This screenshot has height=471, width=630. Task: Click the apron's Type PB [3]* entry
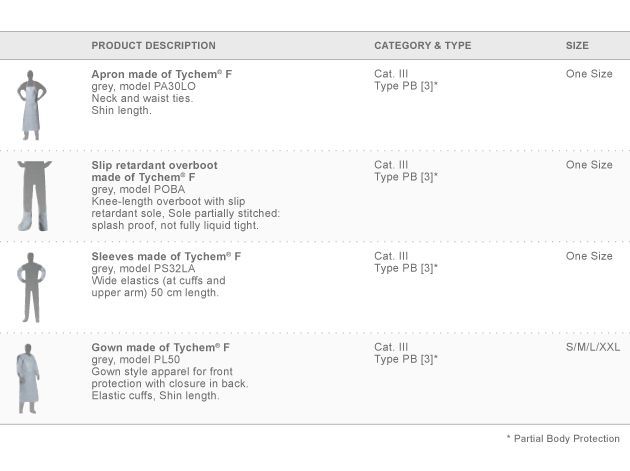(406, 87)
